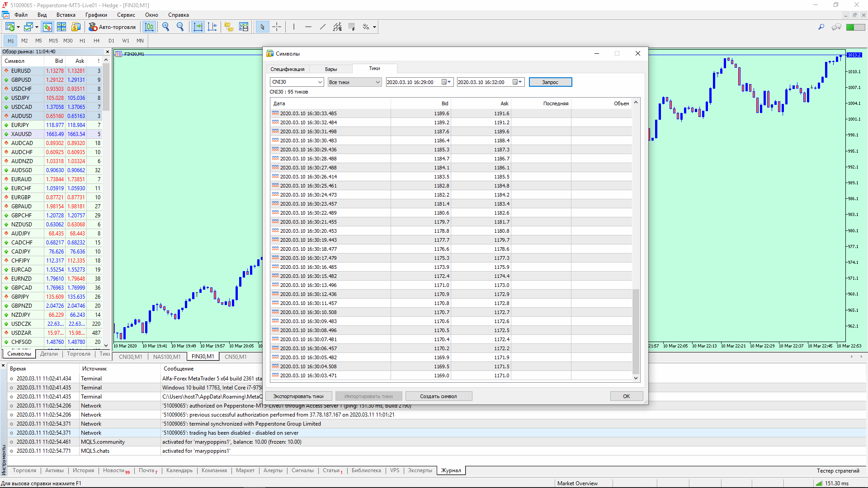
Task: Expand the profiles dropdown arrow
Action: coord(37,27)
